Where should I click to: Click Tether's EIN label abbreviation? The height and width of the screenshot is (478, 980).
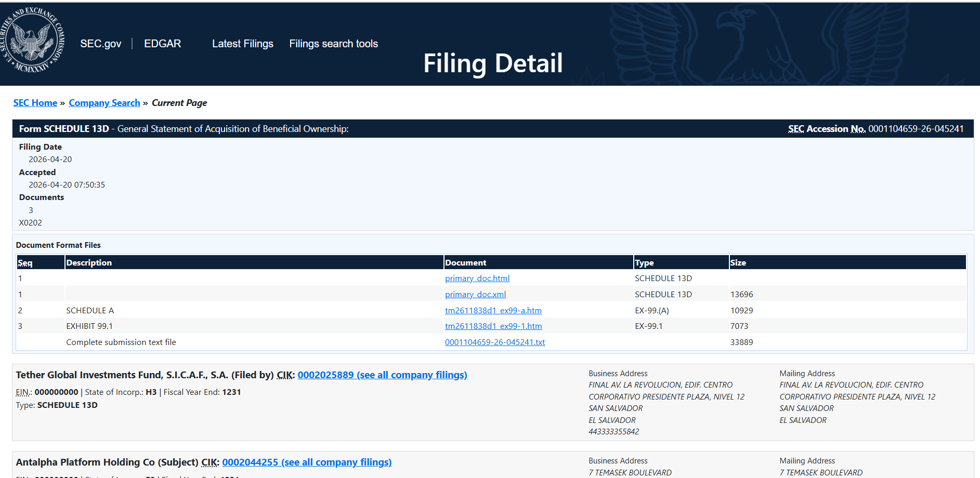23,392
